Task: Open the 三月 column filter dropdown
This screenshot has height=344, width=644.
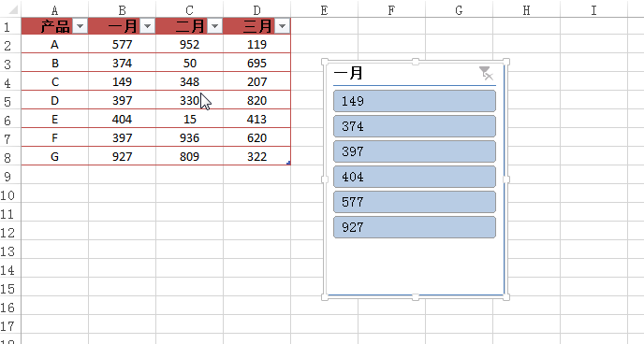Action: pyautogui.click(x=282, y=27)
